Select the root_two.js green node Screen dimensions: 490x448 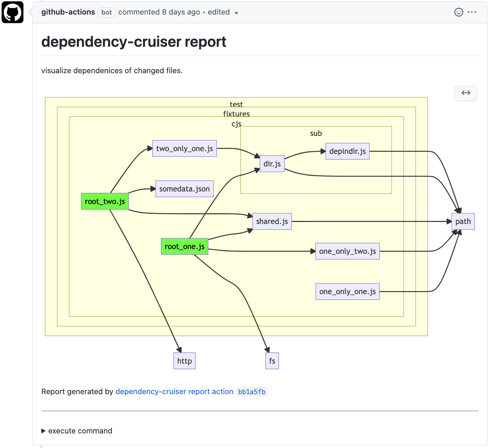pos(105,201)
